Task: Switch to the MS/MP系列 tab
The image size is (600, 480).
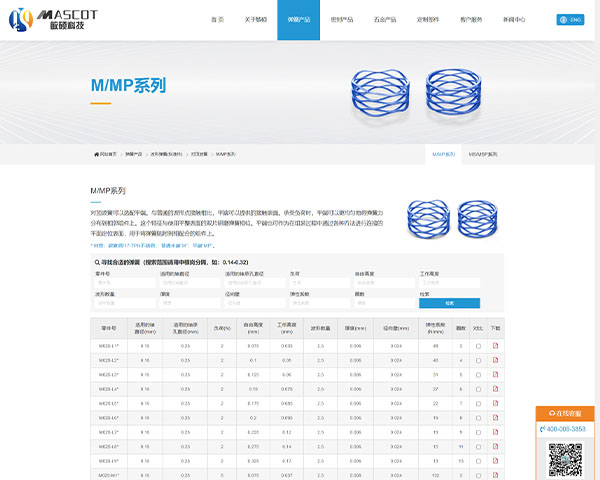Action: coord(482,154)
